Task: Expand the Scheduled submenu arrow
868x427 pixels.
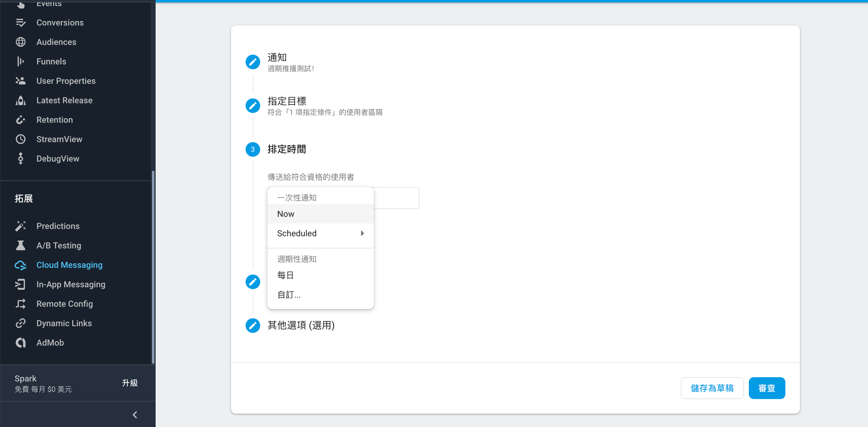Action: pyautogui.click(x=362, y=233)
